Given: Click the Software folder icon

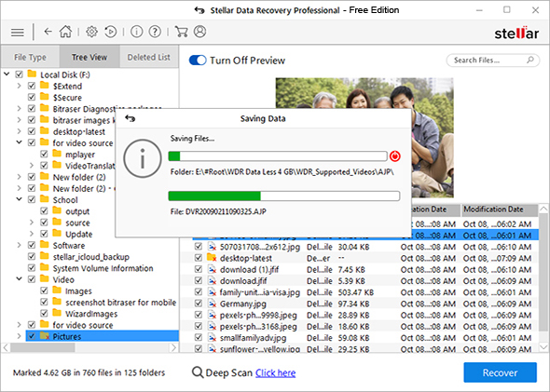Looking at the screenshot, I should (45, 245).
